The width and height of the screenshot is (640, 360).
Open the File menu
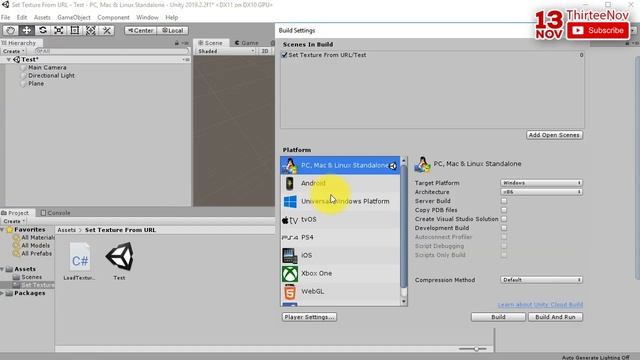[x=6, y=17]
